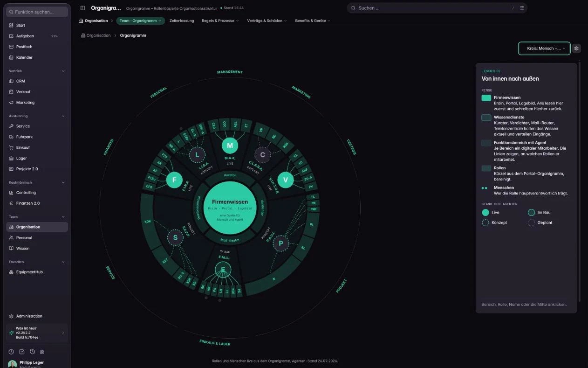
Task: Select the M.A.X. agent circle
Action: (230, 146)
